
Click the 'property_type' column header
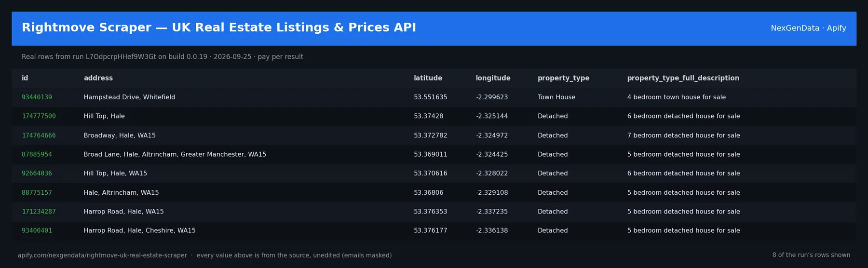coord(563,78)
